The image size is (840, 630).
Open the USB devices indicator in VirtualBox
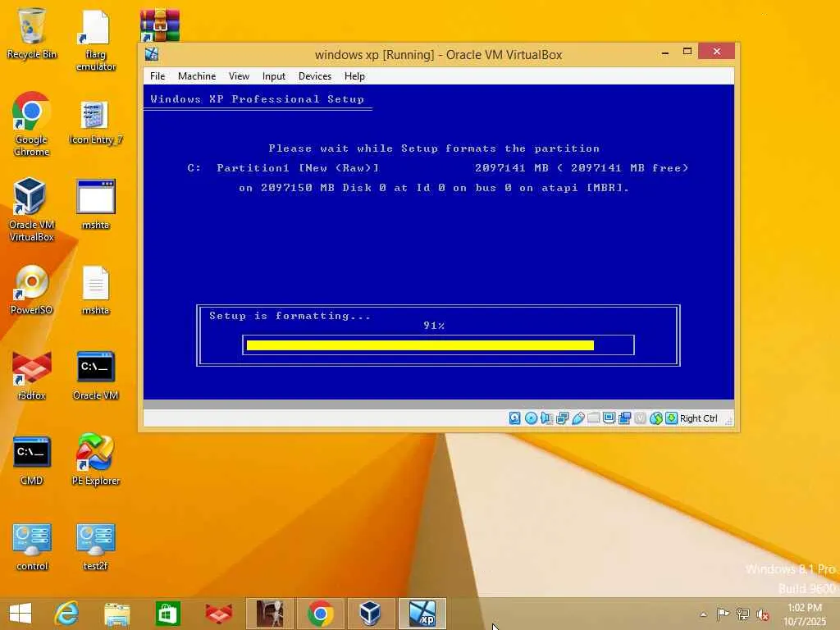[x=577, y=418]
